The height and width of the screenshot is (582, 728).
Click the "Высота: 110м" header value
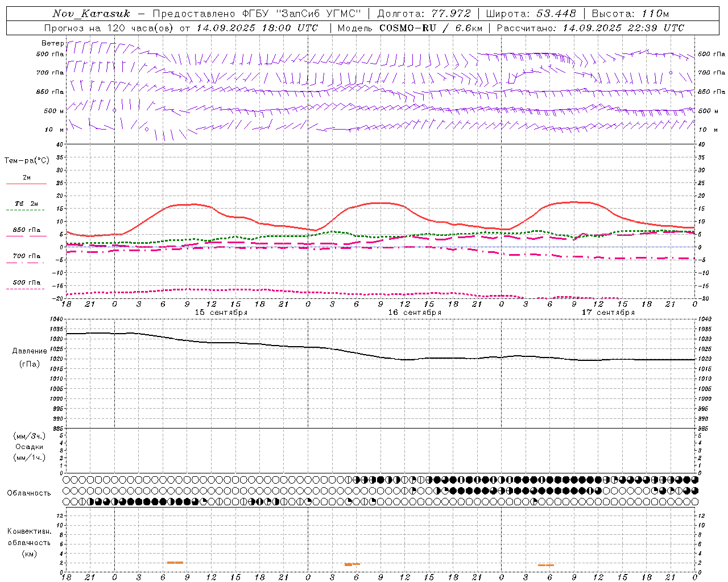coord(630,14)
